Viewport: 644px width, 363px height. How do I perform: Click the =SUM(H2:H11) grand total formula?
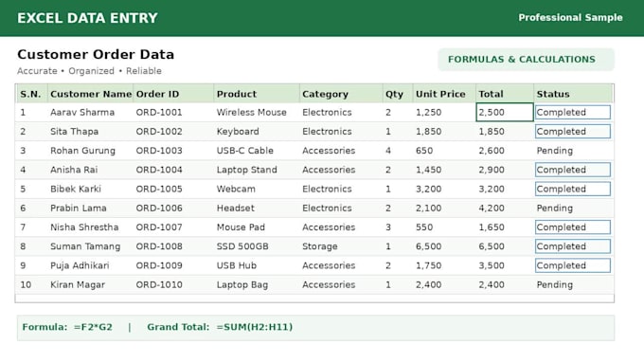255,327
